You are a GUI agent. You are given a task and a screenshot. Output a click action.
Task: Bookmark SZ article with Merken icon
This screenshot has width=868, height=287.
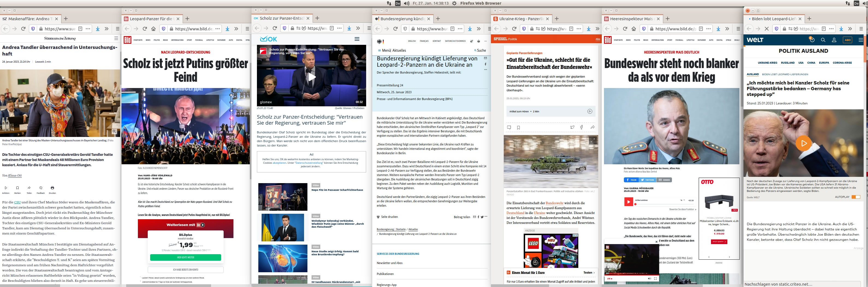[x=17, y=188]
